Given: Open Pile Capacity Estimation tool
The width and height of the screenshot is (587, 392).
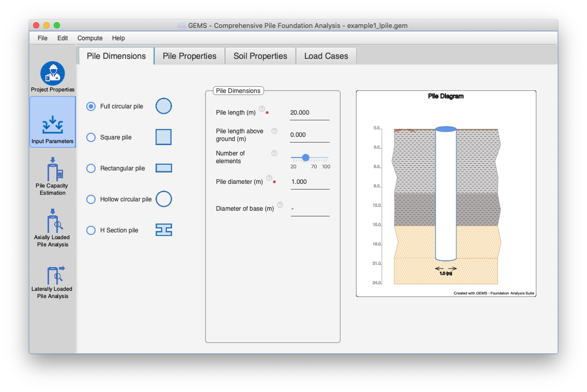Looking at the screenshot, I should pyautogui.click(x=52, y=177).
